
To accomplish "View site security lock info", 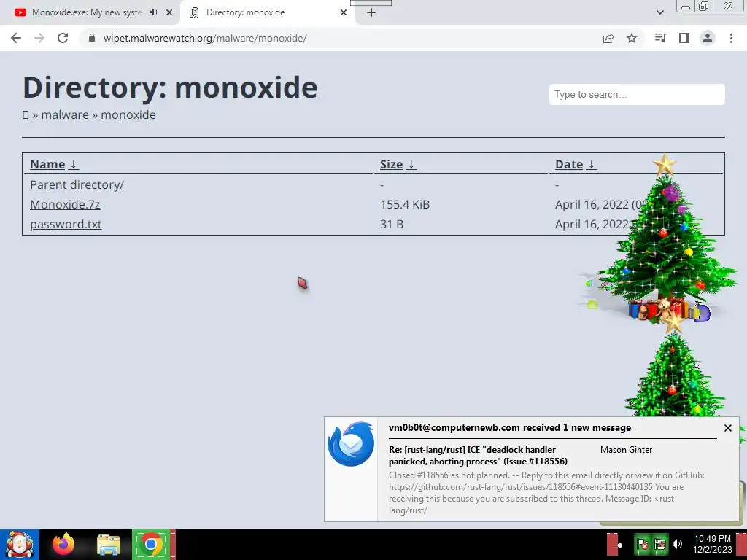I will tap(92, 38).
